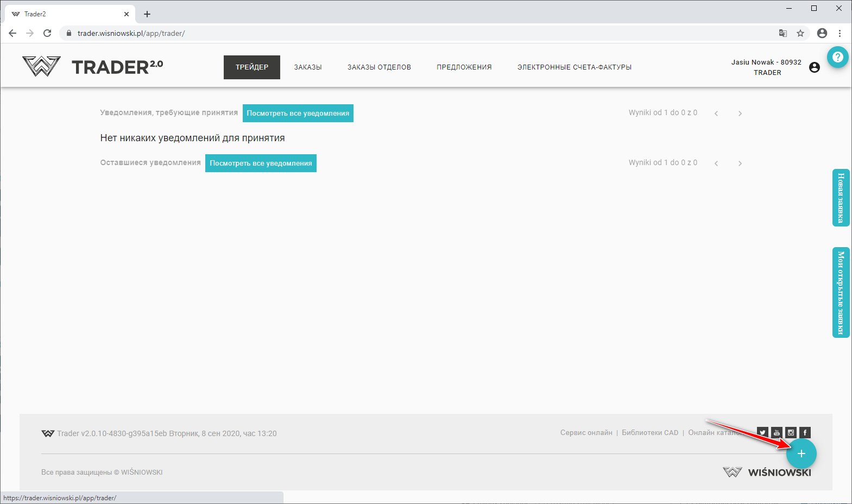Click the browser address bar
The height and width of the screenshot is (504, 852).
coord(380,33)
